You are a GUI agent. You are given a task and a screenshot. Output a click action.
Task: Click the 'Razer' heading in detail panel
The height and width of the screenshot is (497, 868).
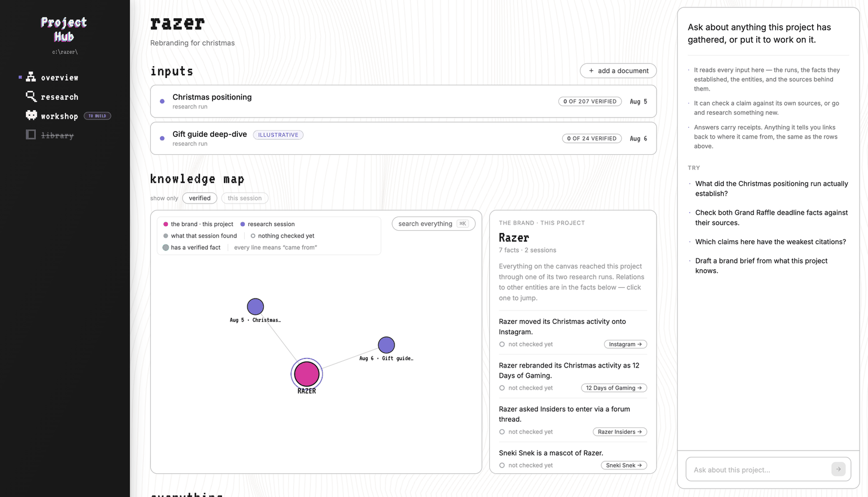514,238
